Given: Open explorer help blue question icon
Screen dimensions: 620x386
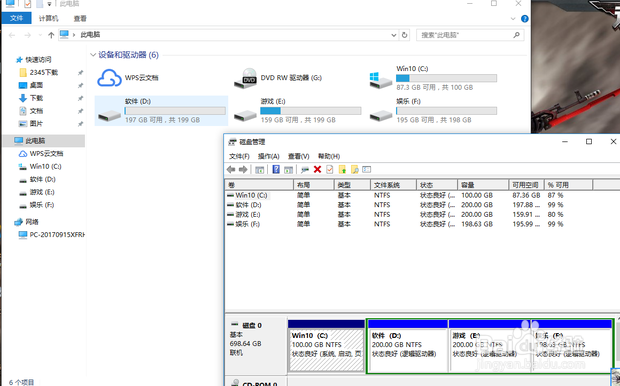Looking at the screenshot, I should pyautogui.click(x=525, y=19).
